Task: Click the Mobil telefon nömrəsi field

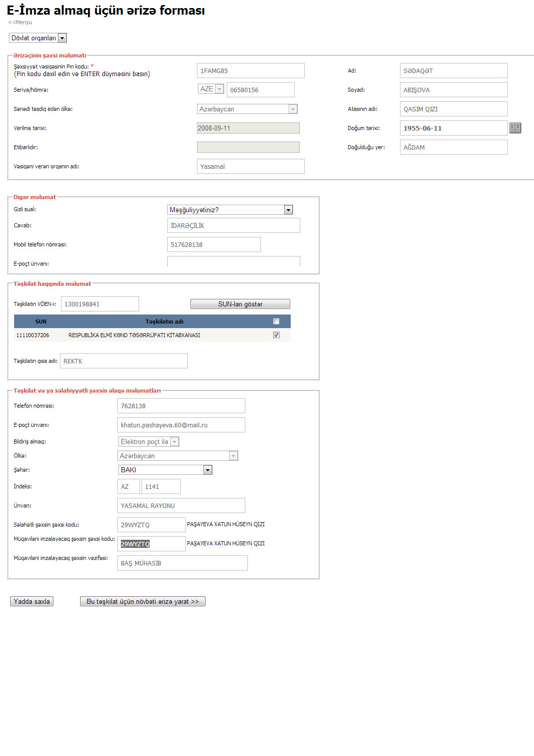Action: click(214, 244)
